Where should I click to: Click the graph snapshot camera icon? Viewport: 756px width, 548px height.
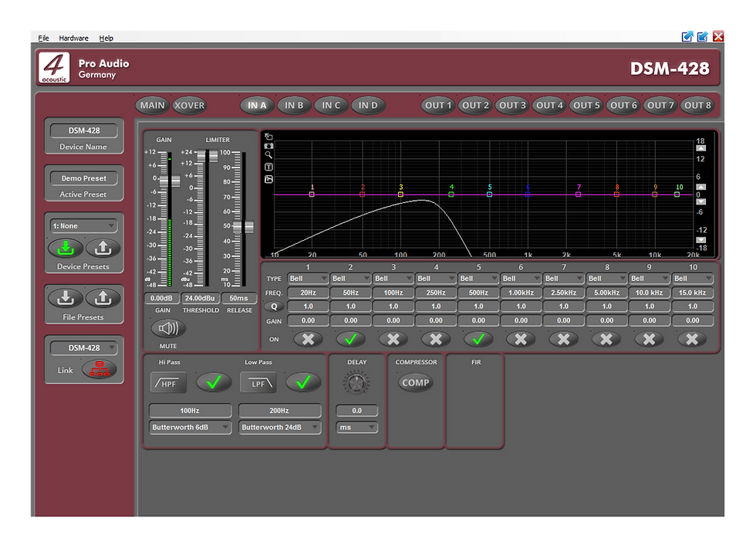(268, 146)
